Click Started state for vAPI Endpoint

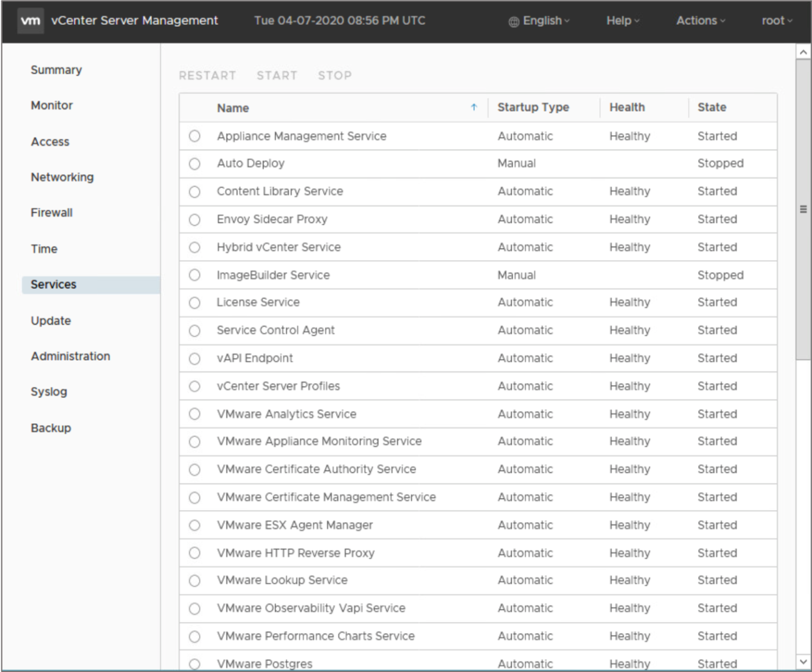(x=717, y=358)
